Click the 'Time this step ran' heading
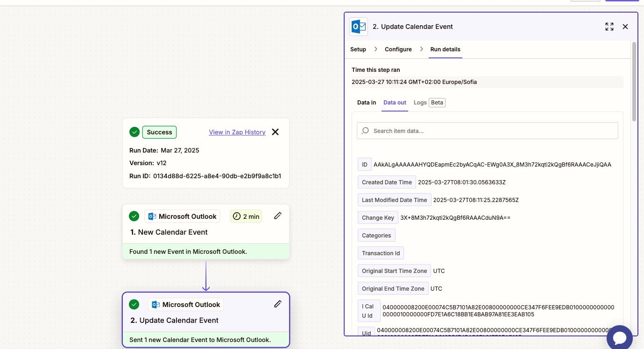This screenshot has width=644, height=349. [x=376, y=70]
